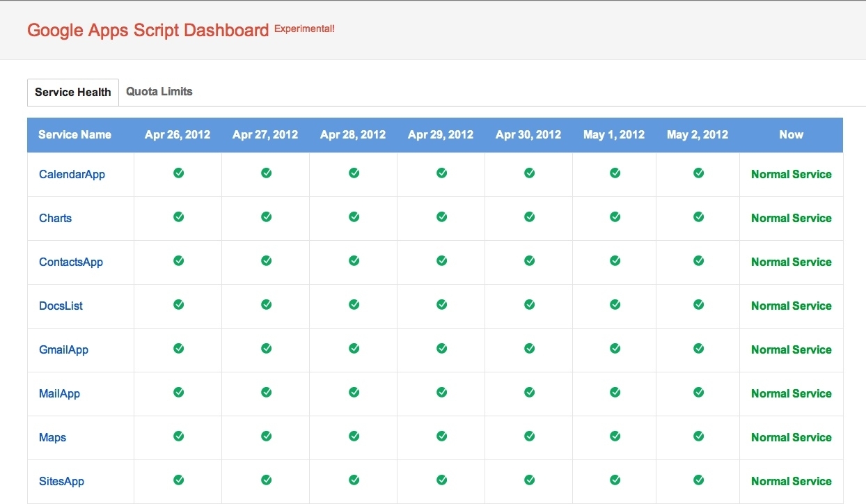Click the Service Name column header
This screenshot has height=504, width=866.
tap(74, 134)
